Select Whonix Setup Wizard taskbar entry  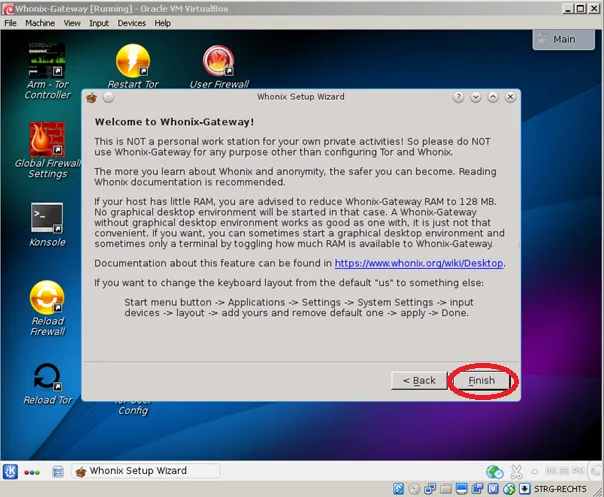pos(146,471)
